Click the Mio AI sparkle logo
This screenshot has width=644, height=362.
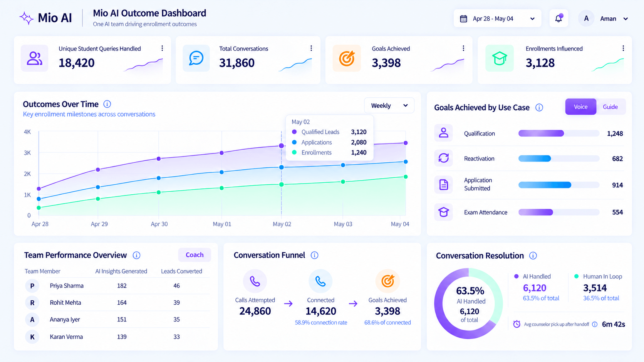26,18
